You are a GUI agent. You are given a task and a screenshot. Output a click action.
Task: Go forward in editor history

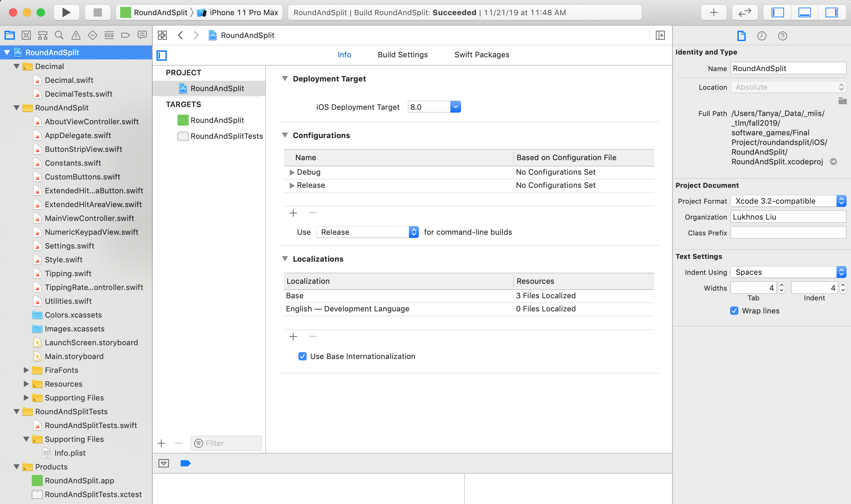pos(196,35)
